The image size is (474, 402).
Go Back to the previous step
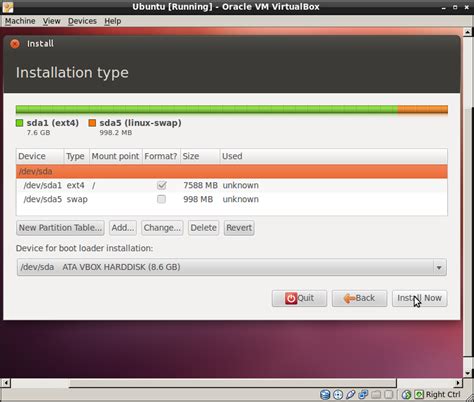click(359, 298)
